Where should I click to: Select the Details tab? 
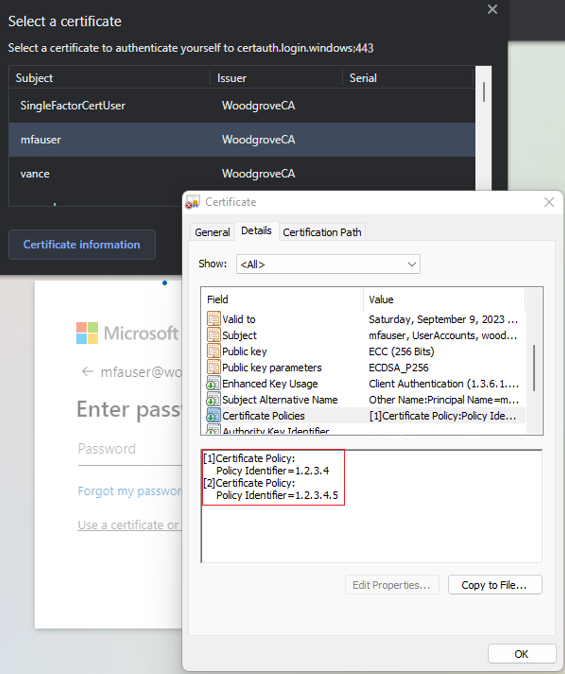tap(256, 231)
